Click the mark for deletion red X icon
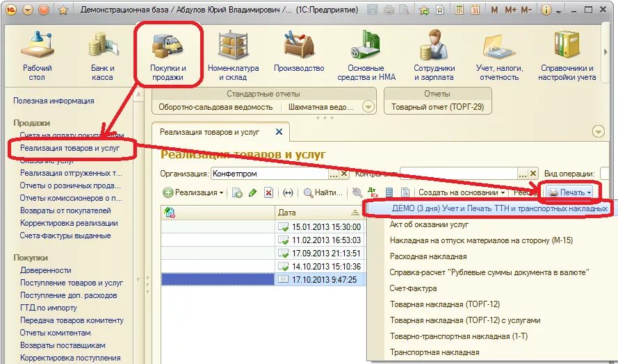 point(268,192)
